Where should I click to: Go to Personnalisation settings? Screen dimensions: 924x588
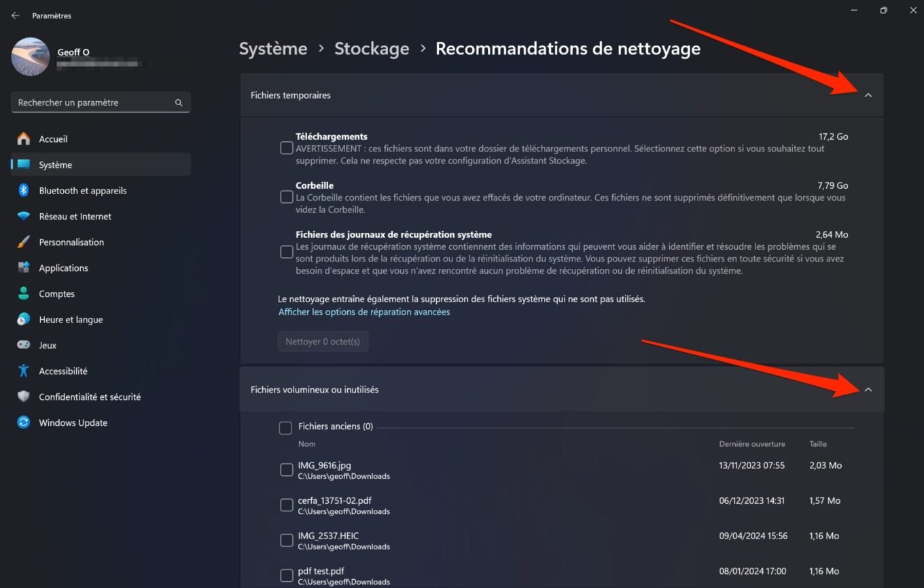click(101, 242)
